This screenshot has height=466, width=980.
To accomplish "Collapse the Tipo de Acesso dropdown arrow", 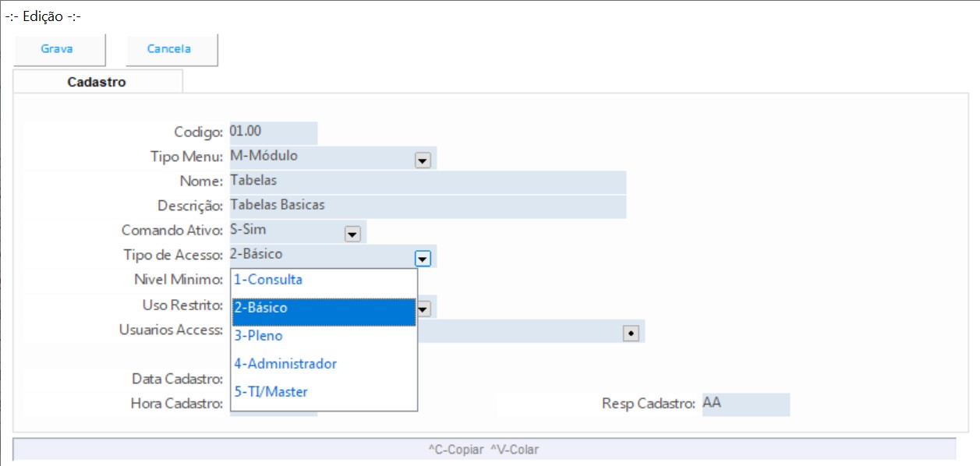I will pos(423,258).
